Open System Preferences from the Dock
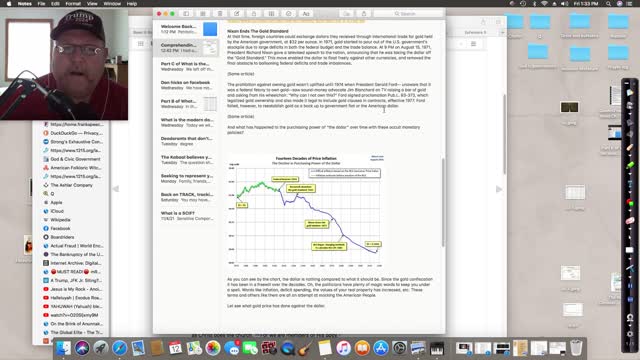Viewport: 640px width, 360px height. click(400, 348)
